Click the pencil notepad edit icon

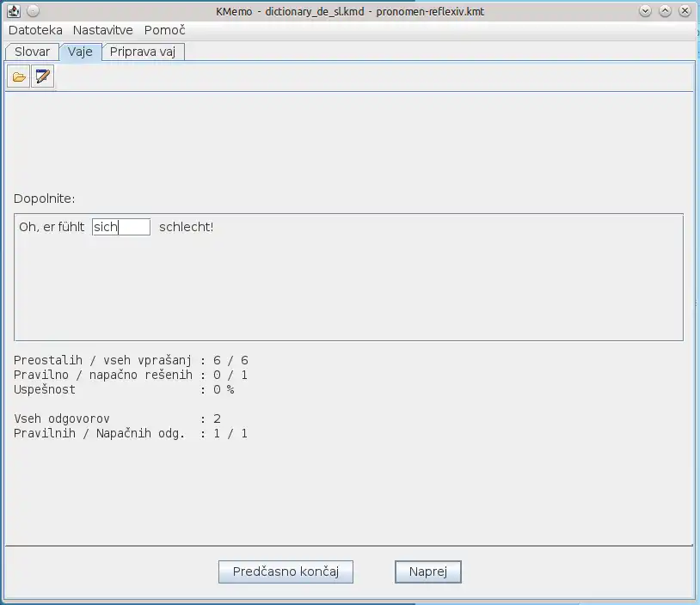click(43, 76)
